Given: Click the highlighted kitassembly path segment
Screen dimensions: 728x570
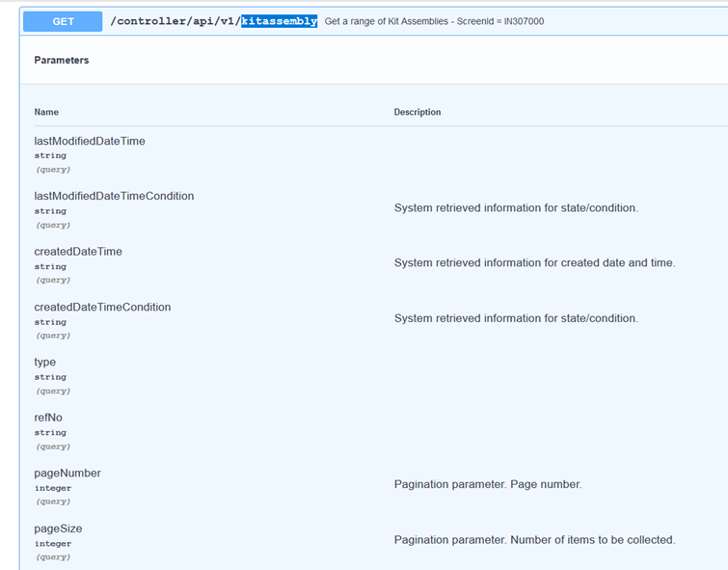Looking at the screenshot, I should tap(279, 21).
